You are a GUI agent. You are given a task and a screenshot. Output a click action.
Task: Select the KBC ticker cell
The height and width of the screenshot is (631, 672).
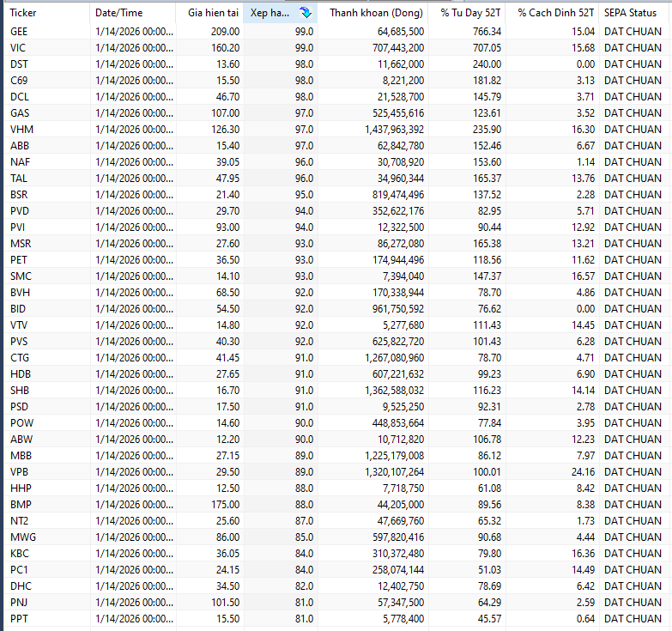point(20,553)
